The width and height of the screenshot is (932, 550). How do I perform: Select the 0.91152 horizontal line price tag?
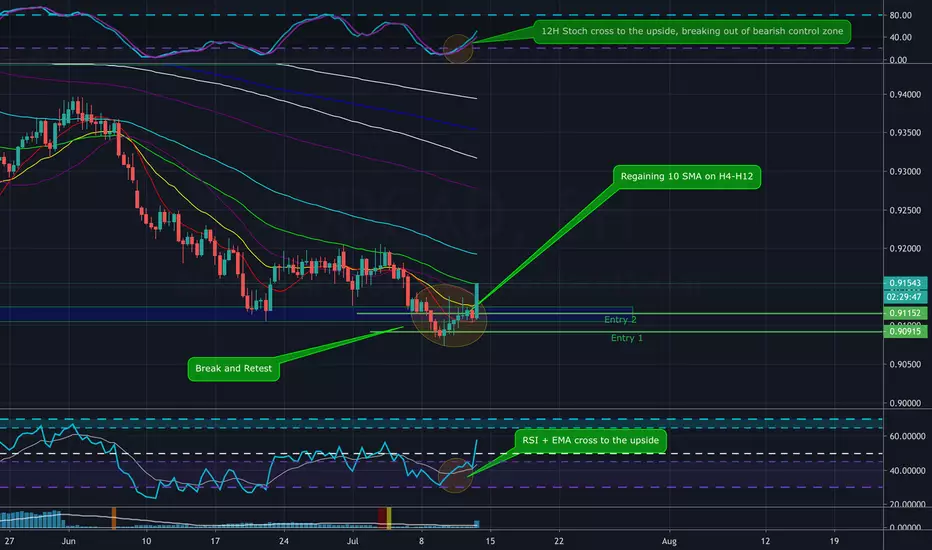[905, 313]
